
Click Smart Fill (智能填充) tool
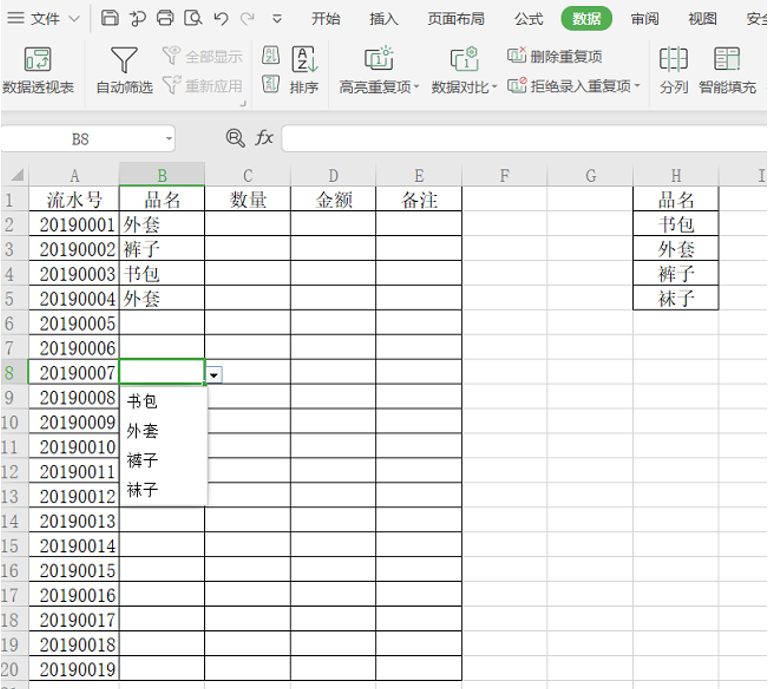727,70
